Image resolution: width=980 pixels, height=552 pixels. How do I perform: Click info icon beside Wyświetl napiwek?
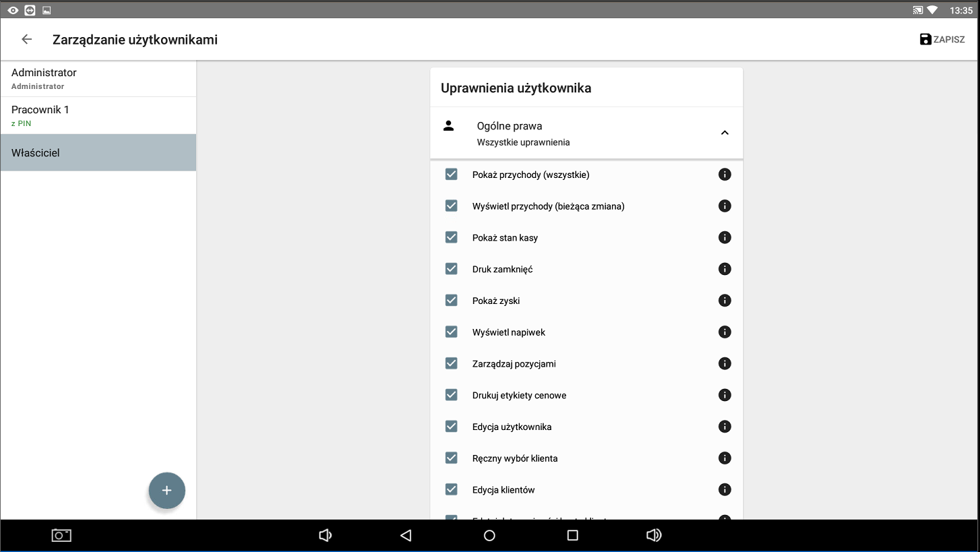pos(725,332)
